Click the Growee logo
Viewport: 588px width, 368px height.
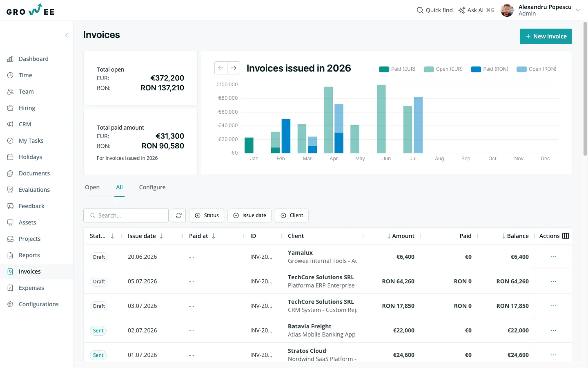(x=30, y=10)
